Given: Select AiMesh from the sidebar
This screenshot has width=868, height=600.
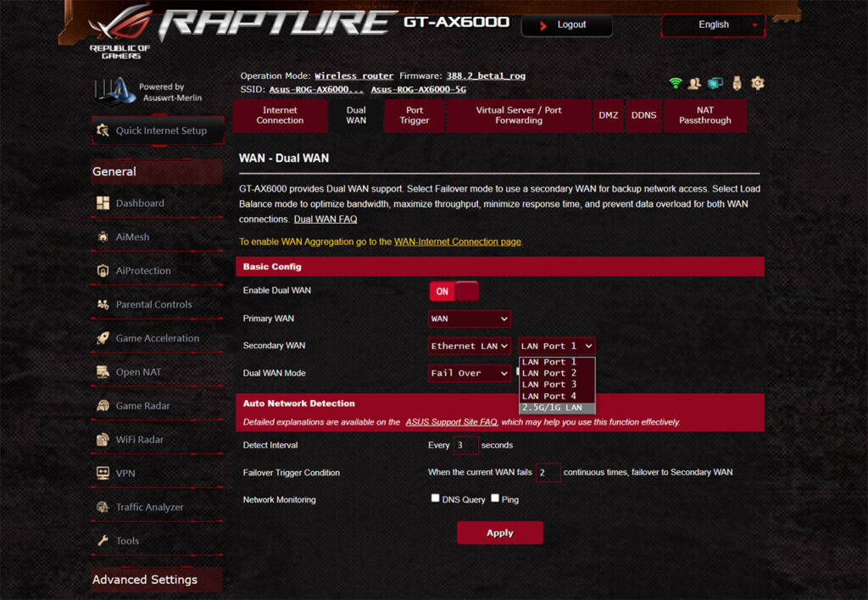Looking at the screenshot, I should [105, 237].
